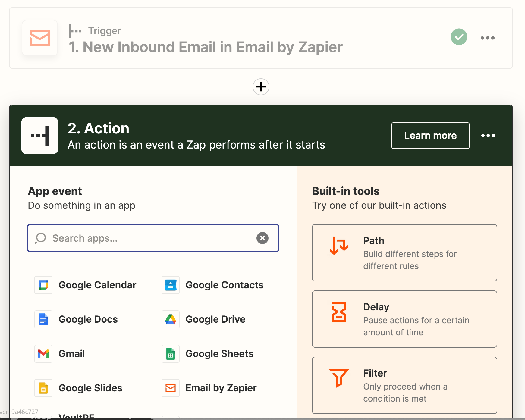Click the Google Sheets icon
This screenshot has width=525, height=420.
tap(171, 354)
